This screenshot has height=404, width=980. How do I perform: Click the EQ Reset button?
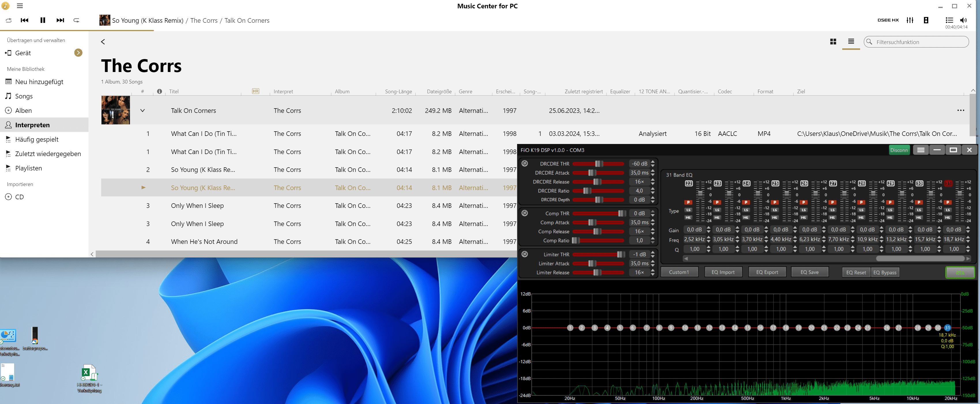[856, 272]
